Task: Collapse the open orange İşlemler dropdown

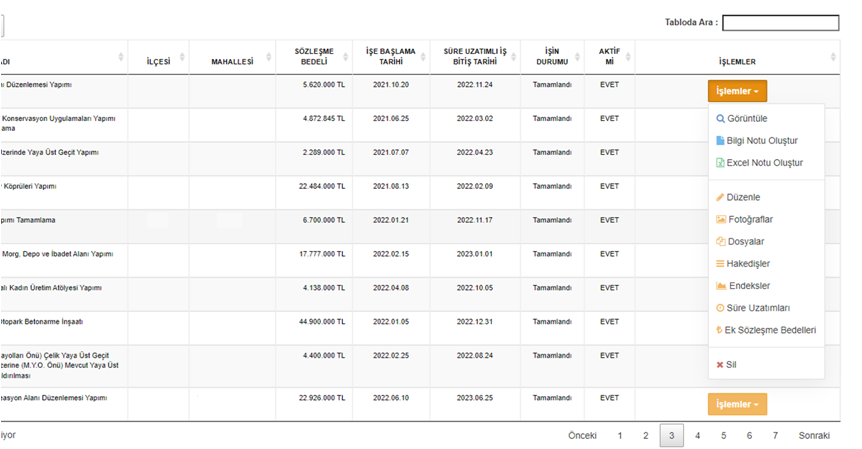Action: click(x=737, y=91)
